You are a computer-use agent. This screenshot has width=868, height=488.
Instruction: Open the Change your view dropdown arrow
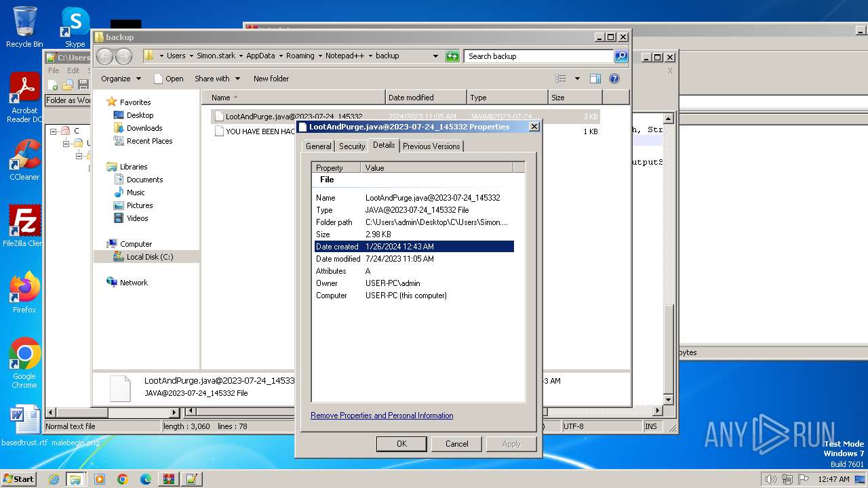[x=577, y=79]
